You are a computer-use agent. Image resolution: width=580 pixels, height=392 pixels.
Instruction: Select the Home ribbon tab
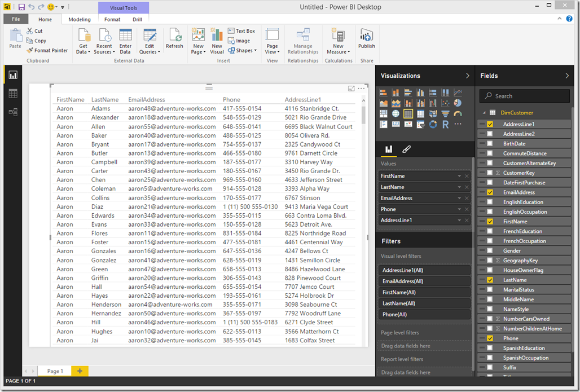pos(45,20)
